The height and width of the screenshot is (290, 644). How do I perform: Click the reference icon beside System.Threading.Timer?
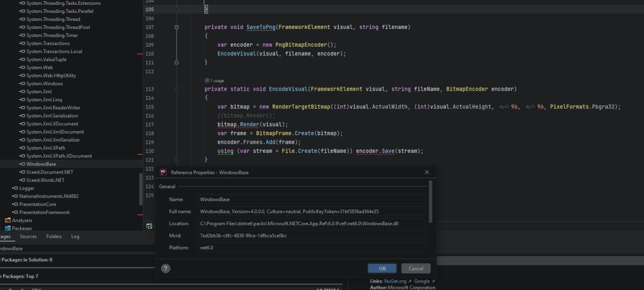pyautogui.click(x=22, y=35)
